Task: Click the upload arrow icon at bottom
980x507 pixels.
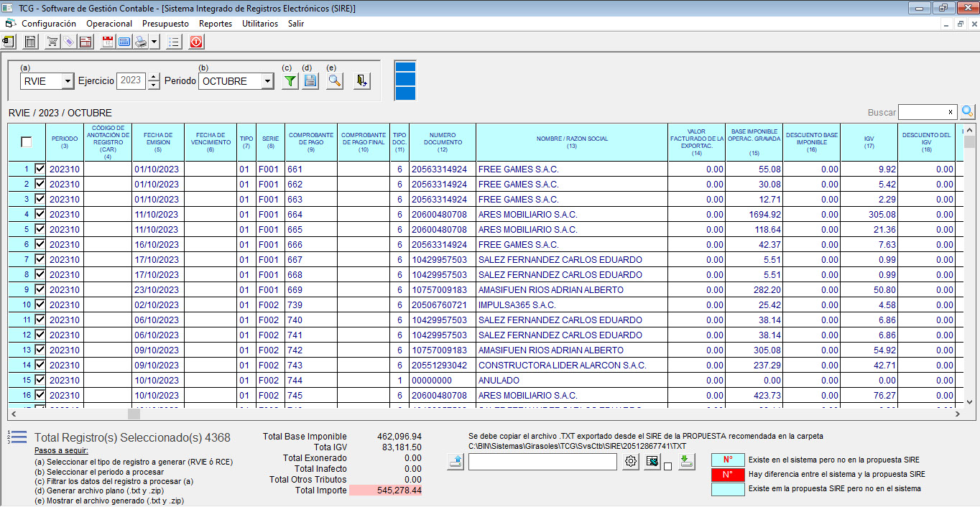Action: point(456,462)
